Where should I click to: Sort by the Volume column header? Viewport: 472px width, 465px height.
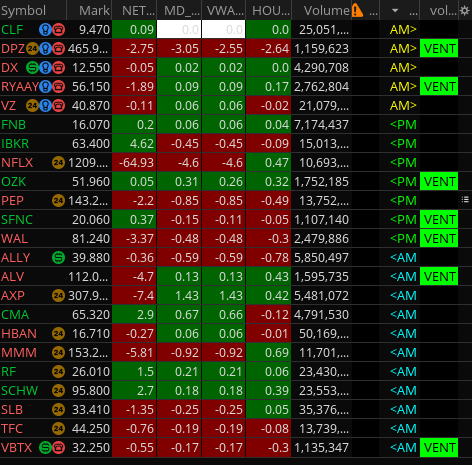pos(321,11)
